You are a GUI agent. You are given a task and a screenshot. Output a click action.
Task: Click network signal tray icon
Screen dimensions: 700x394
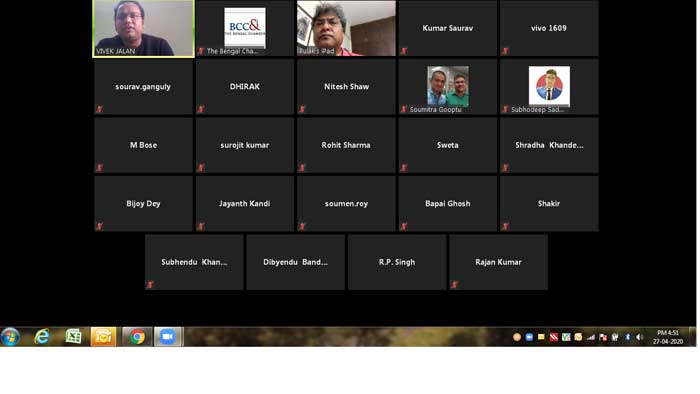click(591, 337)
